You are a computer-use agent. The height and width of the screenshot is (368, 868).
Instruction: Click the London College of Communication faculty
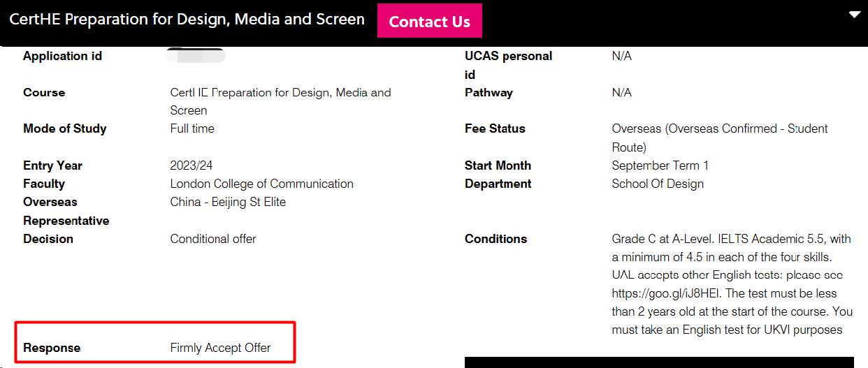[261, 184]
